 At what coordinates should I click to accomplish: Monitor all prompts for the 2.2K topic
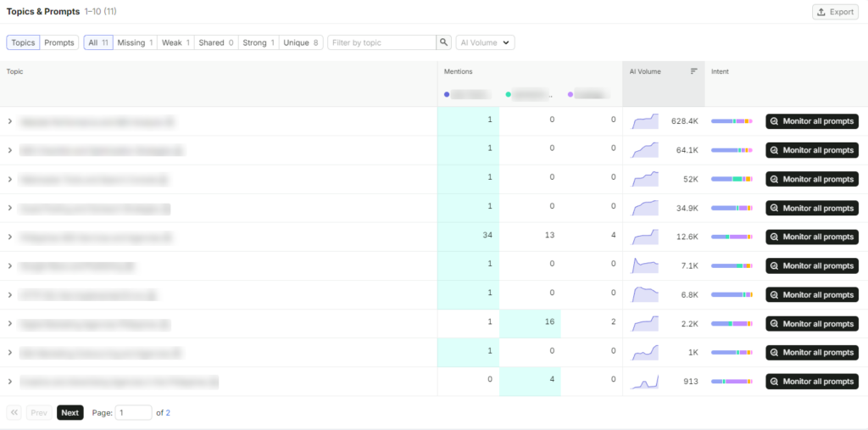[x=812, y=324]
